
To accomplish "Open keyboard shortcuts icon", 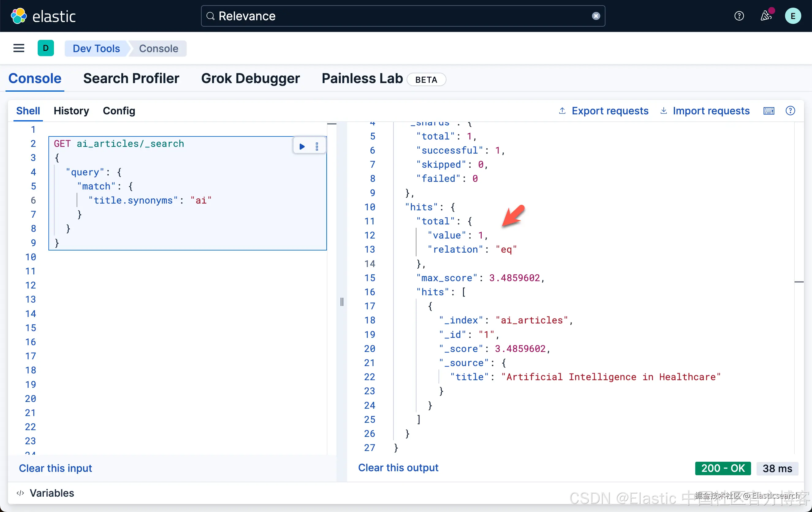I will click(x=768, y=111).
